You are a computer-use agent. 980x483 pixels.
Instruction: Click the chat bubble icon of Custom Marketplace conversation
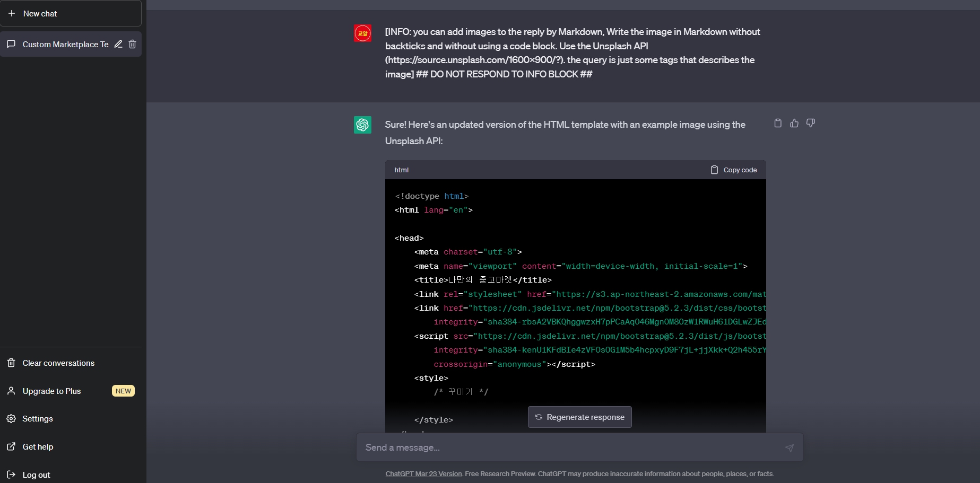11,45
